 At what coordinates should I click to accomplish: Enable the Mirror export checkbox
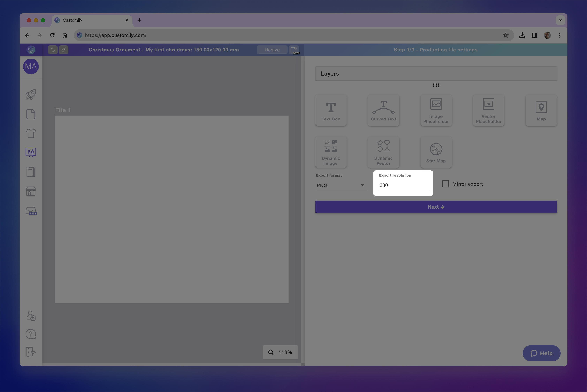pos(446,184)
